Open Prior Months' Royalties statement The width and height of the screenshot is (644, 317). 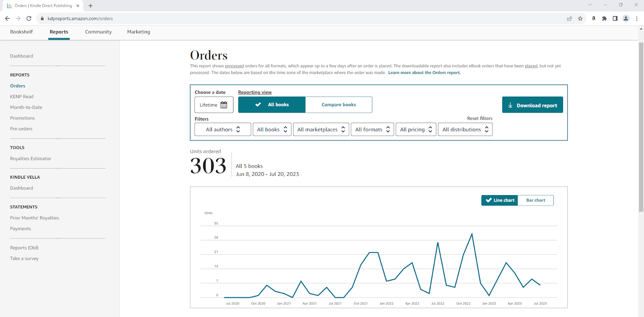35,218
